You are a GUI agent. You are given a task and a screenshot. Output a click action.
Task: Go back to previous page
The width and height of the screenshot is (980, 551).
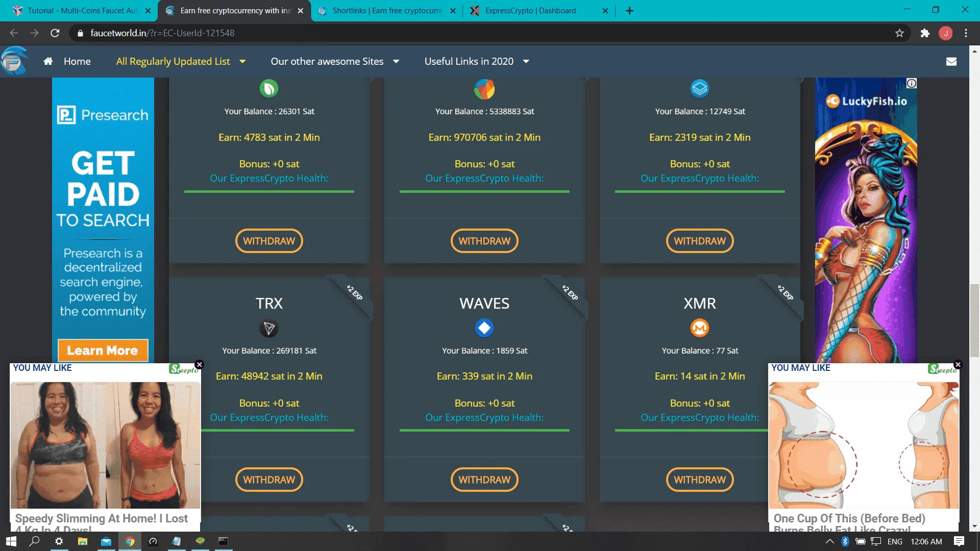[x=14, y=33]
